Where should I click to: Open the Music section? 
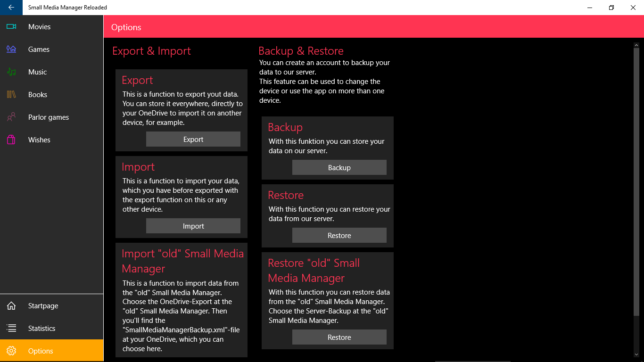(x=51, y=72)
